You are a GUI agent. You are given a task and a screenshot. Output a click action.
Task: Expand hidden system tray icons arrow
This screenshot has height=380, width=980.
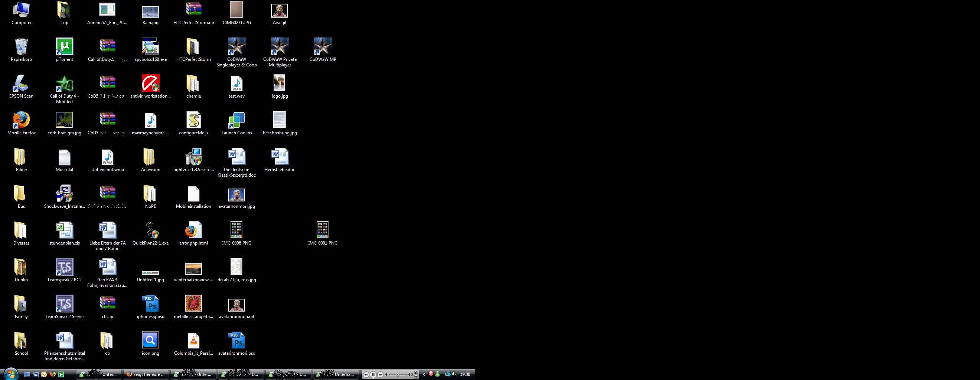(424, 374)
